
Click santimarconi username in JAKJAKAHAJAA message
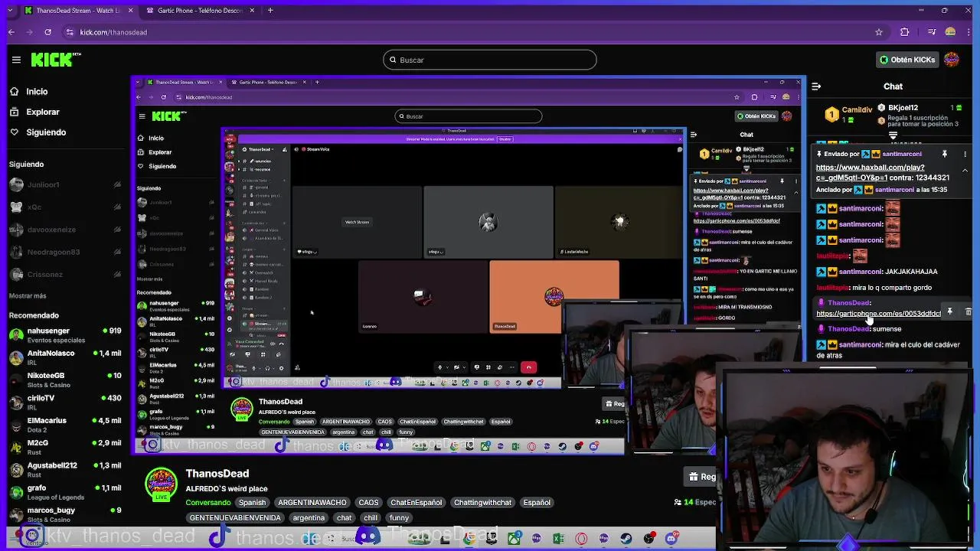(x=860, y=272)
